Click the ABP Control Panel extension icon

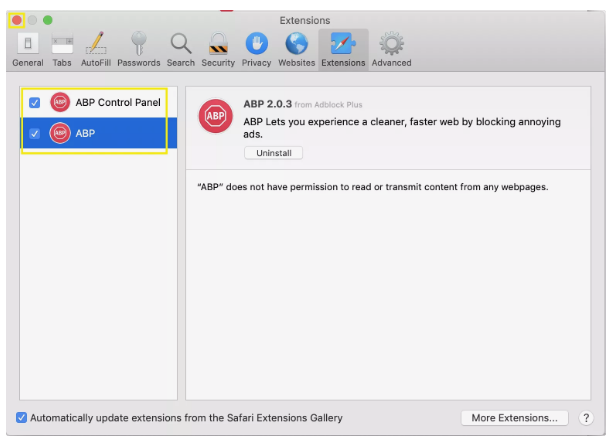point(60,102)
